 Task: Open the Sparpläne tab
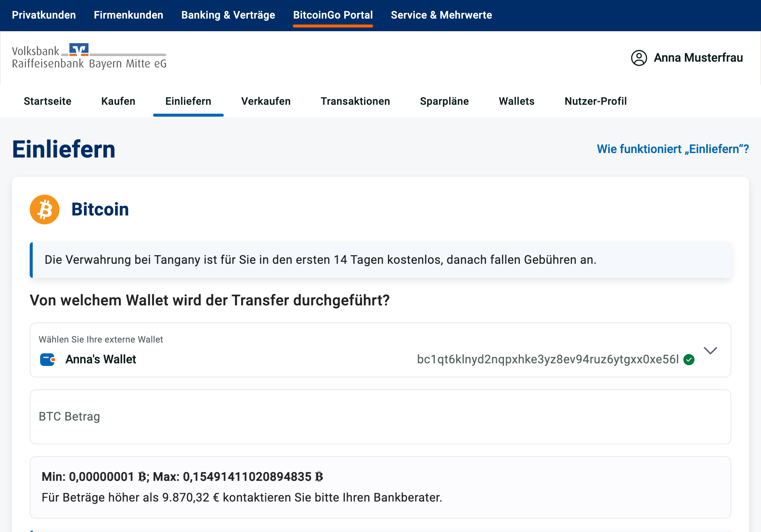pos(444,101)
